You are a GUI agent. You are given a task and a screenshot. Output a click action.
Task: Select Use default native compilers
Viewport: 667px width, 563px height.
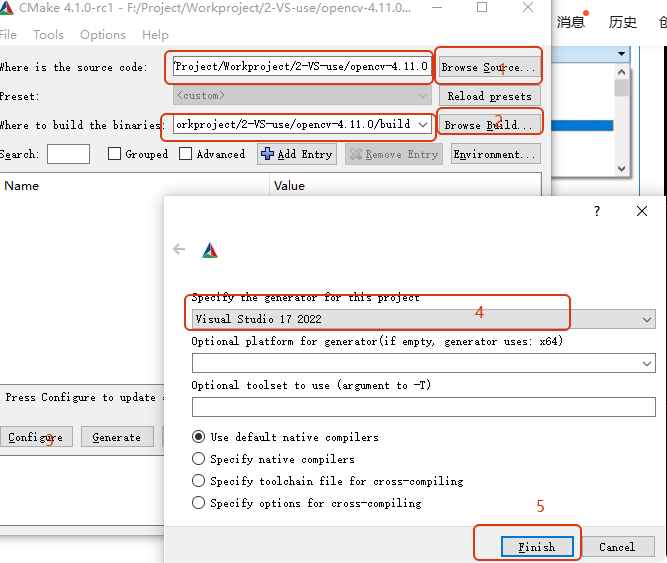pyautogui.click(x=198, y=437)
